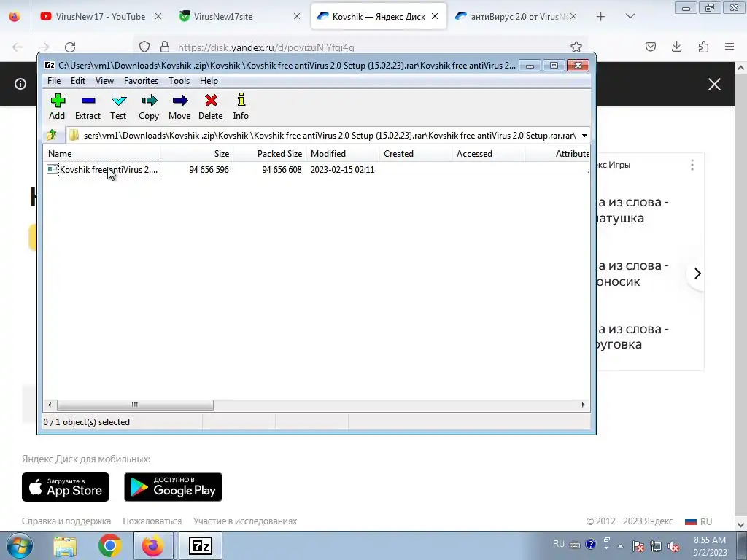
Task: Close the Kovshik Яндекс Диск tab
Action: click(435, 16)
